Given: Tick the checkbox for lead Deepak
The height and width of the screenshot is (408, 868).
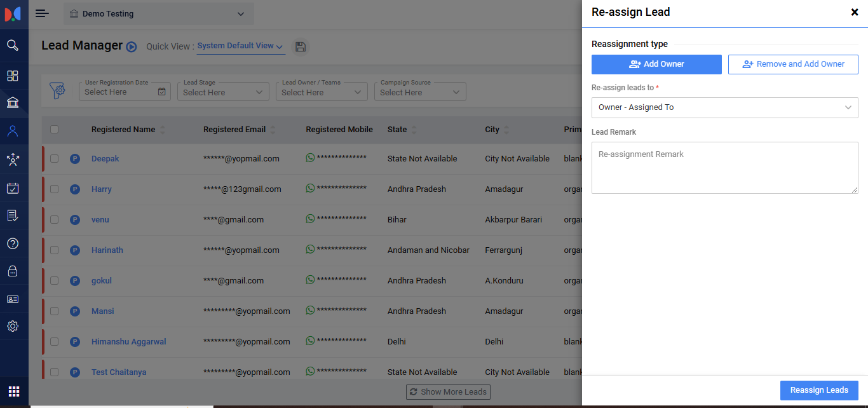Looking at the screenshot, I should click(x=55, y=158).
